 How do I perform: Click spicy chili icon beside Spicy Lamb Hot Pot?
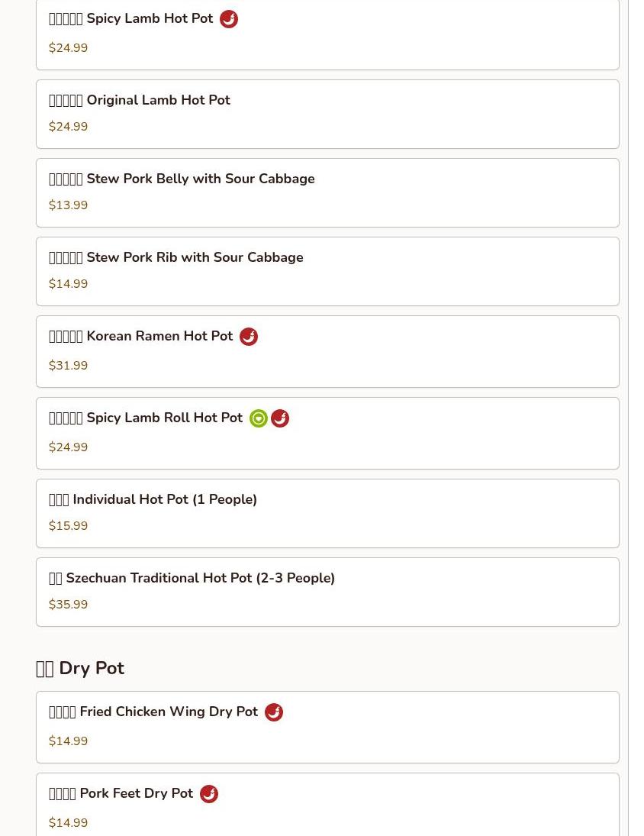(229, 19)
